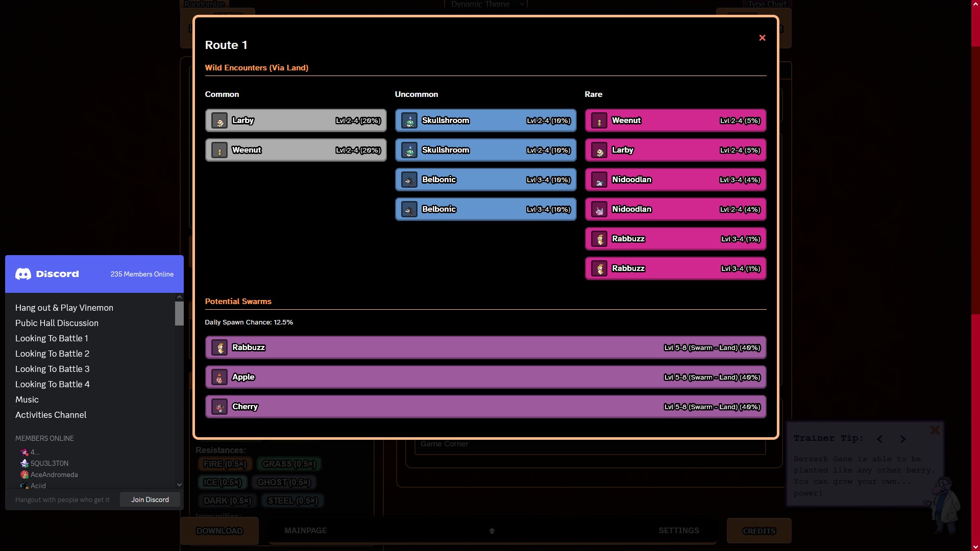Close the Route 1 popup

click(762, 38)
